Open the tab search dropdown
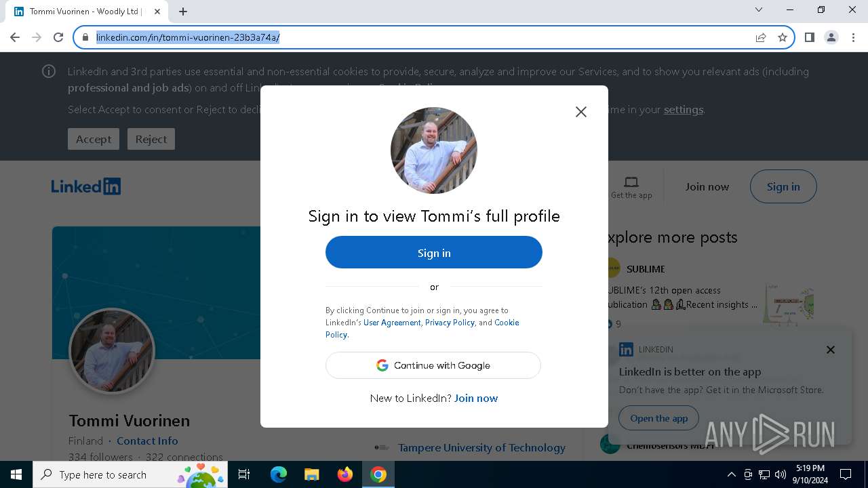This screenshot has height=488, width=868. pyautogui.click(x=759, y=9)
